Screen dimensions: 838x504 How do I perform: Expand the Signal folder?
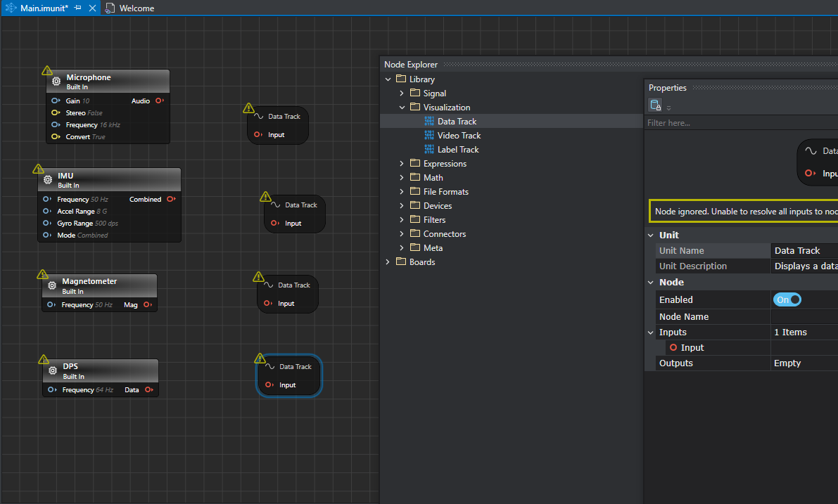point(402,93)
